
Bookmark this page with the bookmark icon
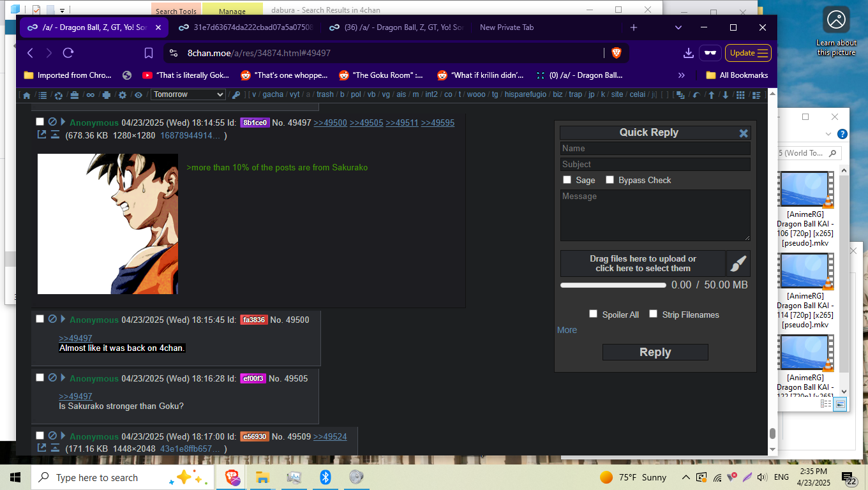(148, 53)
